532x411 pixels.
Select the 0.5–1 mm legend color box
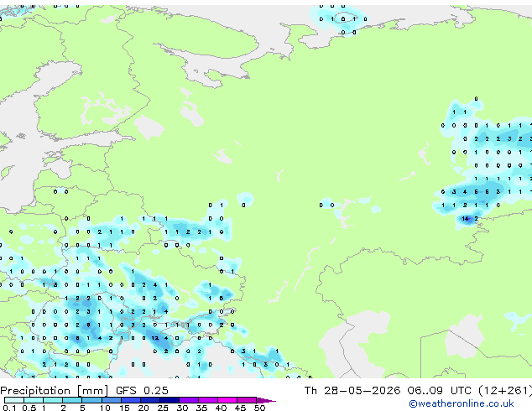[x=34, y=400]
